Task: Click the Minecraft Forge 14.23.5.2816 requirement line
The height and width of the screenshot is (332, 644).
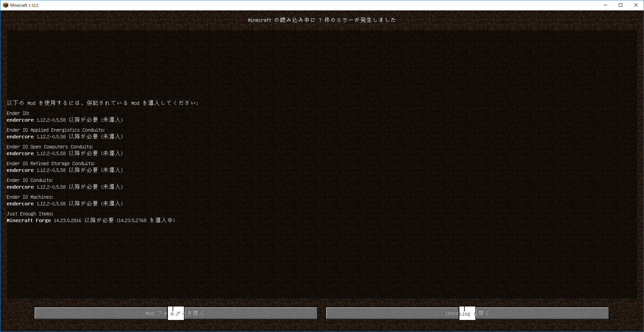Action: pyautogui.click(x=91, y=220)
